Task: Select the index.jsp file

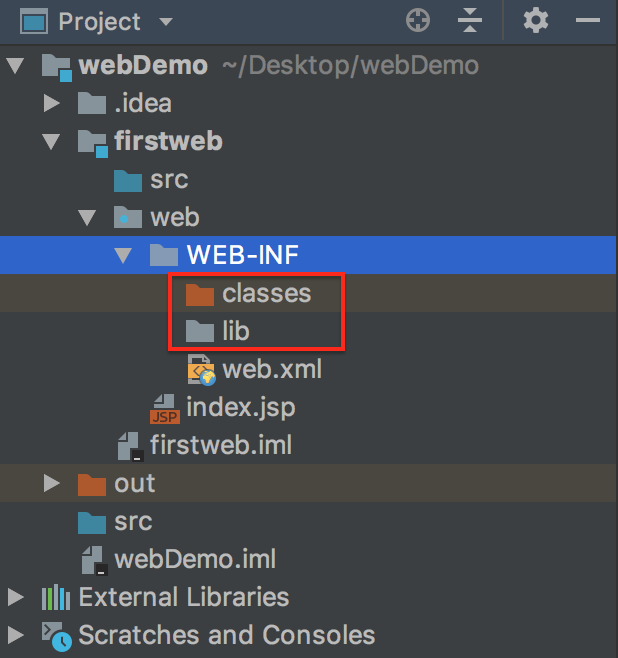Action: pos(240,408)
